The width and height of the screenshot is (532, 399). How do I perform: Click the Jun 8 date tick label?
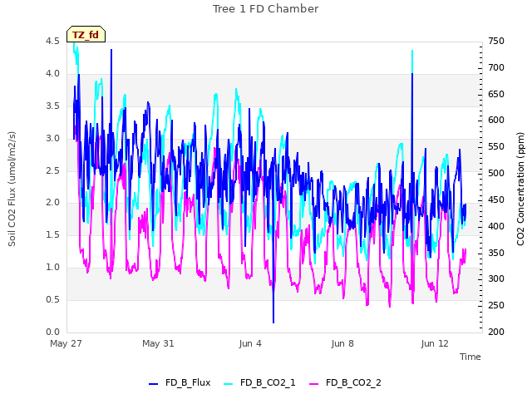tap(342, 343)
